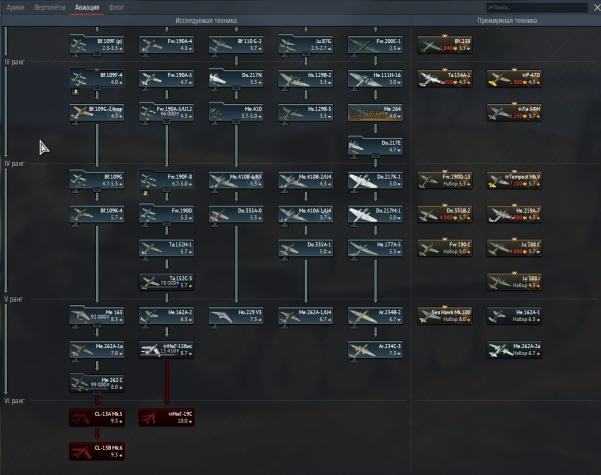
Task: Switch to the Армия tab
Action: [x=15, y=7]
